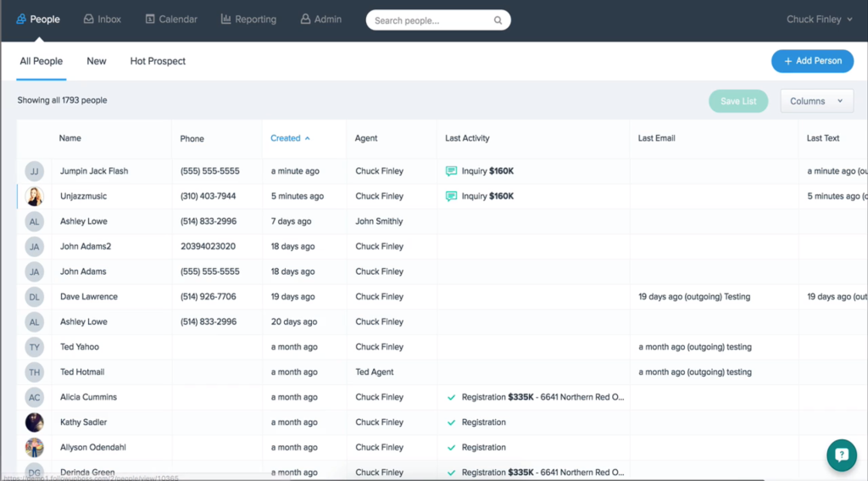
Task: Open Reporting in top navigation
Action: [x=248, y=20]
